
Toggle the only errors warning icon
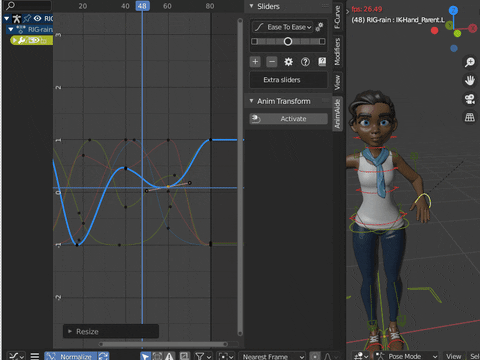click(x=169, y=356)
